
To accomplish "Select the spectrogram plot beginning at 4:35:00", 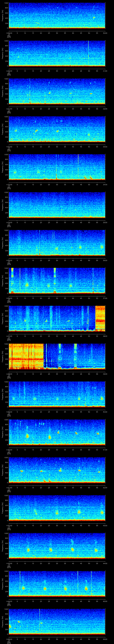I will coord(57,243).
